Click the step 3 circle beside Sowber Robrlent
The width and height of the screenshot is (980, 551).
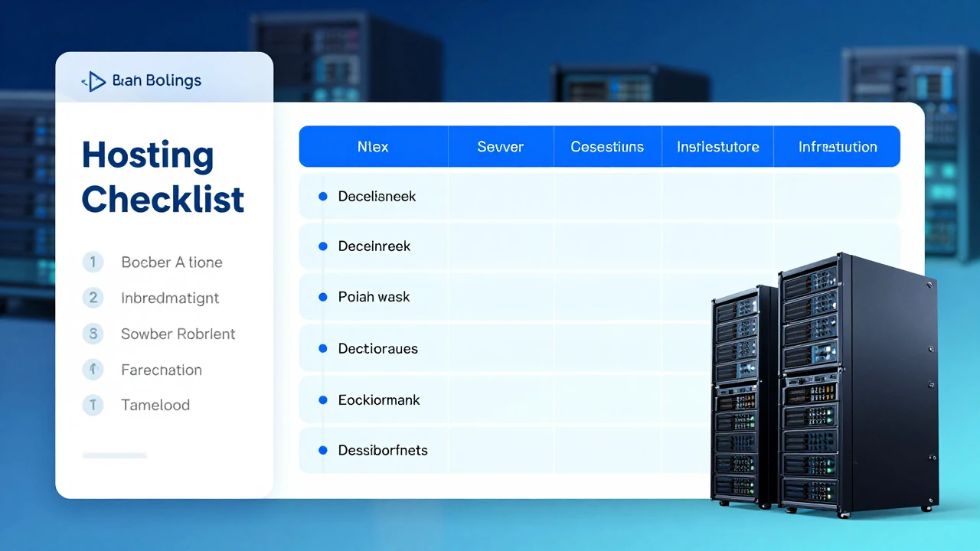(x=93, y=334)
